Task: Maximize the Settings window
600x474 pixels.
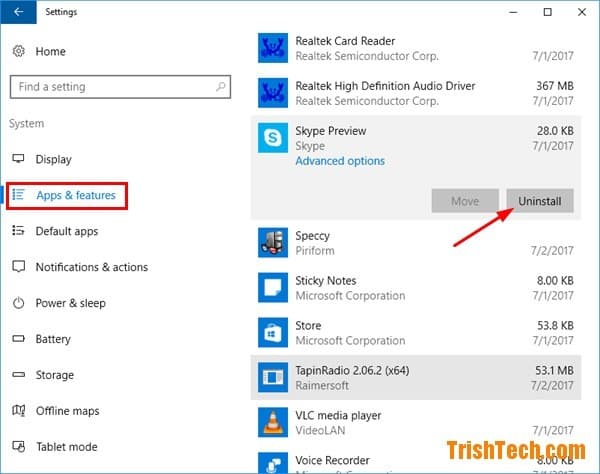Action: [548, 12]
